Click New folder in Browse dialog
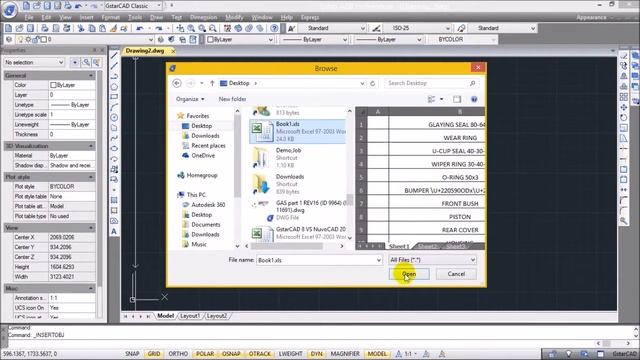The height and width of the screenshot is (360, 640). coord(232,99)
